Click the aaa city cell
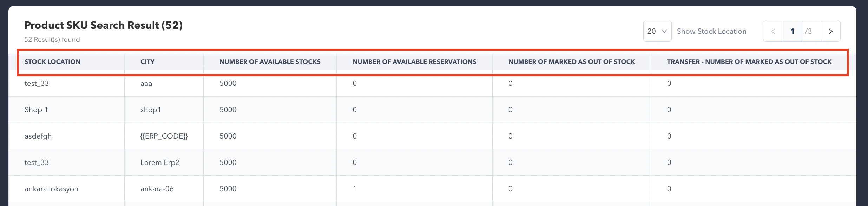The image size is (868, 206). point(146,83)
